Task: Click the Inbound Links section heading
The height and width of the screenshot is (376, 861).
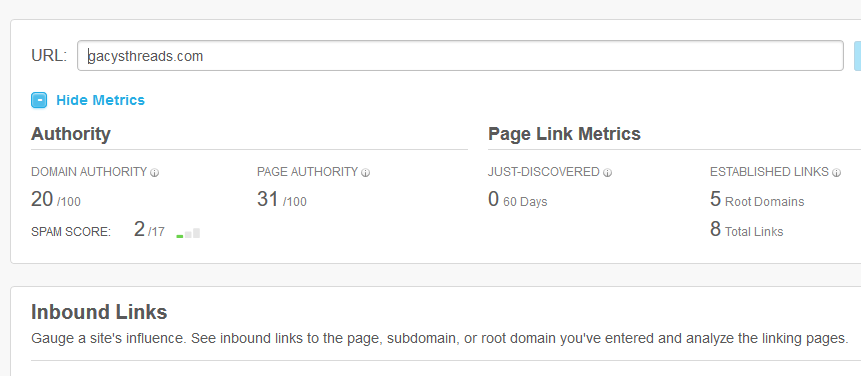Action: tap(99, 312)
